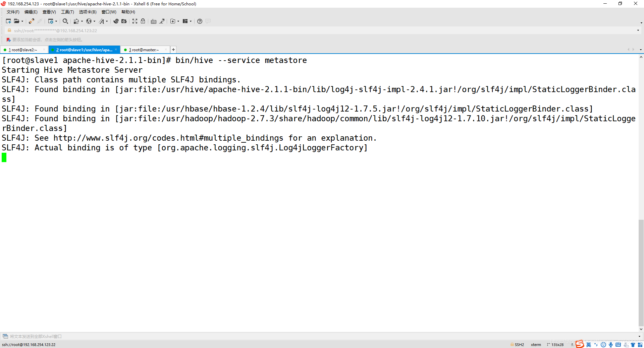Click the xterm status bar entry
Viewport: 644px width, 348px height.
536,345
